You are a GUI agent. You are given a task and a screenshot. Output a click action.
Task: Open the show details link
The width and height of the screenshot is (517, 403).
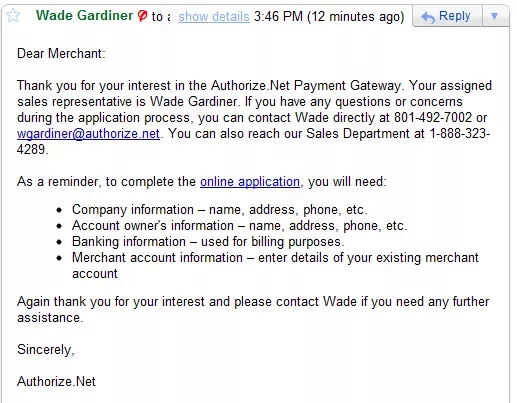(214, 16)
